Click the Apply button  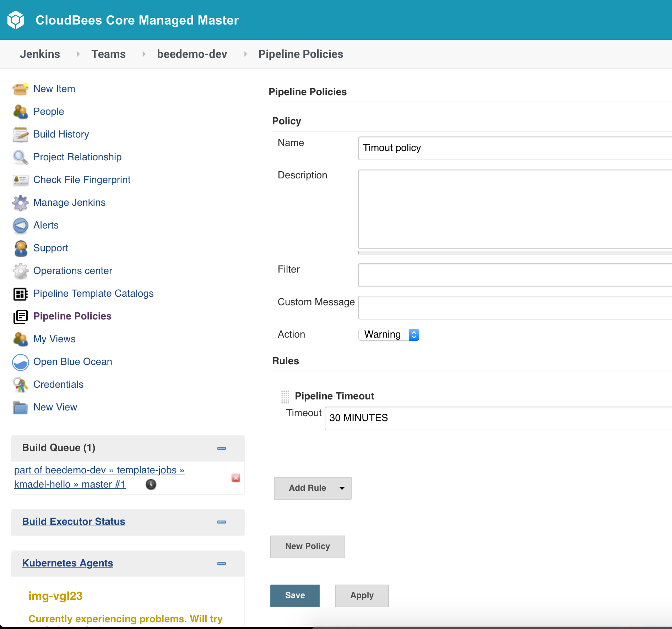pos(362,596)
